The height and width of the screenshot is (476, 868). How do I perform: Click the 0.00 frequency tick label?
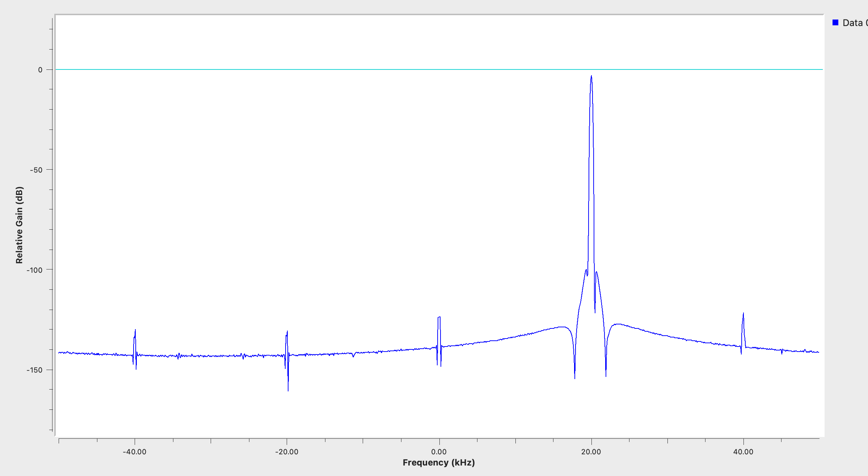point(439,452)
